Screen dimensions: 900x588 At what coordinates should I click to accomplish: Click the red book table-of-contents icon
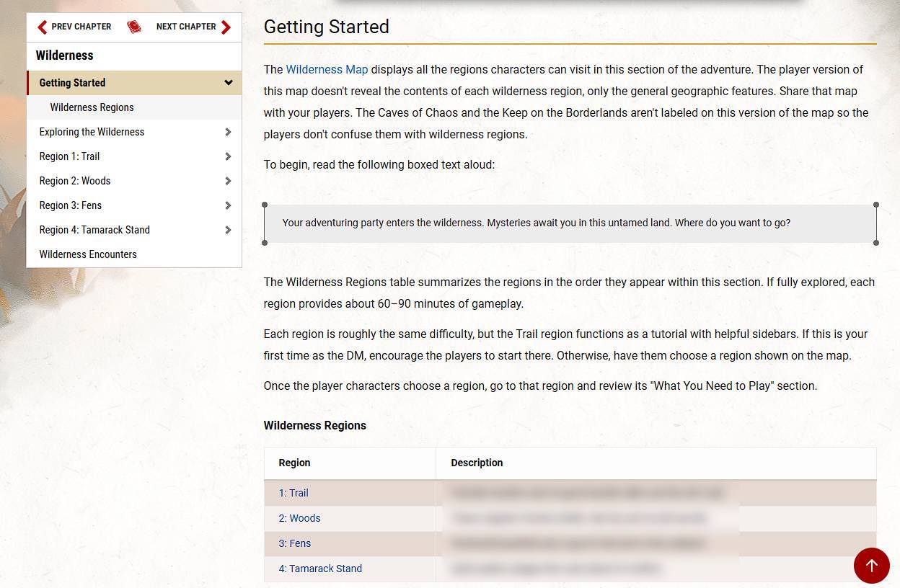133,27
